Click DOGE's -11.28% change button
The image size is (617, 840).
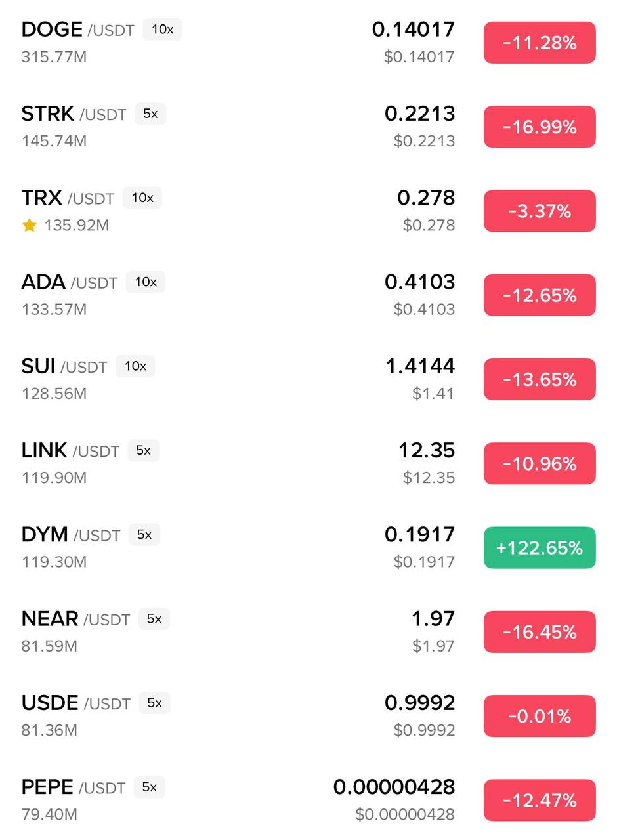[x=540, y=43]
